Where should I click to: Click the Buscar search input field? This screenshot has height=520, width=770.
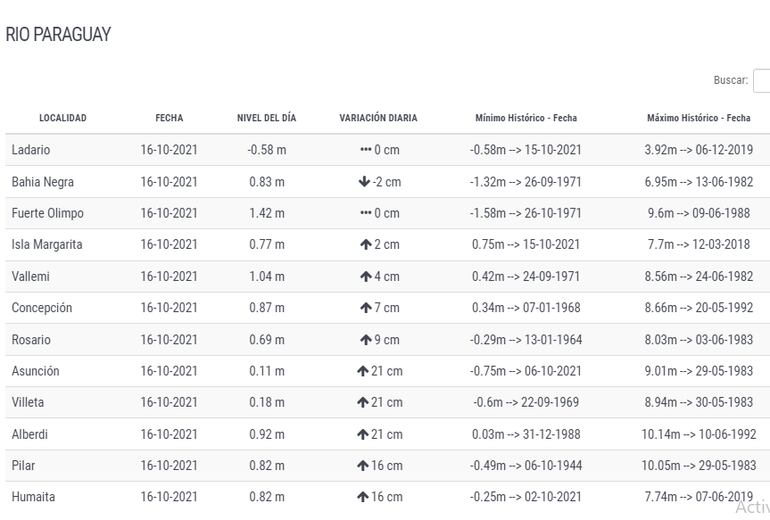click(761, 81)
